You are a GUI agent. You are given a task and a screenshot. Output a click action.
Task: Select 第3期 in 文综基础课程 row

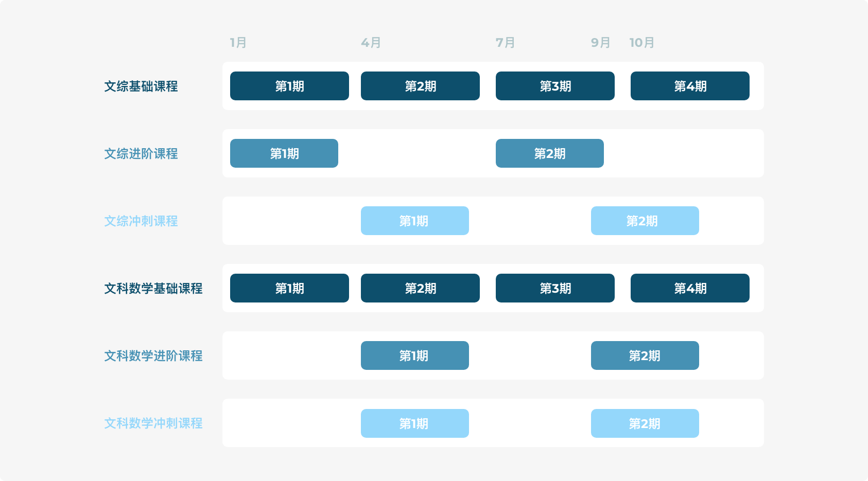pyautogui.click(x=555, y=86)
